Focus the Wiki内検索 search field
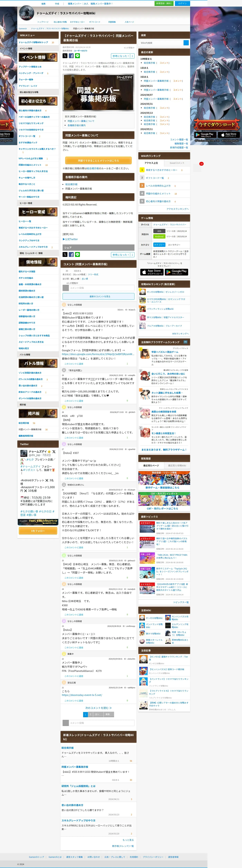Screen dimensions: 242x868 pos(162,43)
